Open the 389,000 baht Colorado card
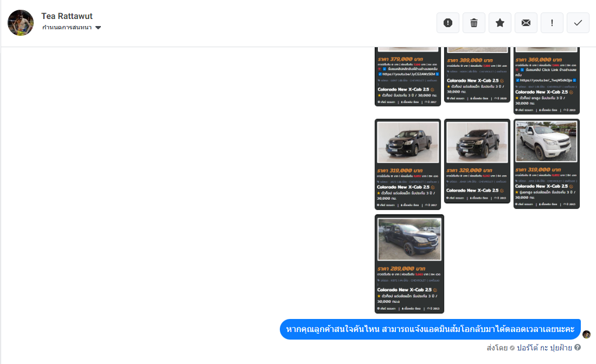Screen dimensions: 596x364 tap(477, 75)
